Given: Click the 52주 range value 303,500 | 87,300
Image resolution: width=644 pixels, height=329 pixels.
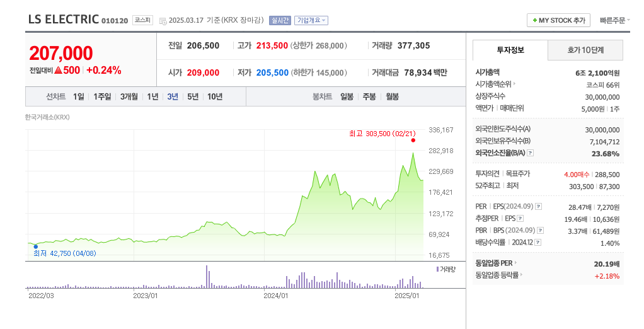Looking at the screenshot, I should click(x=594, y=187).
